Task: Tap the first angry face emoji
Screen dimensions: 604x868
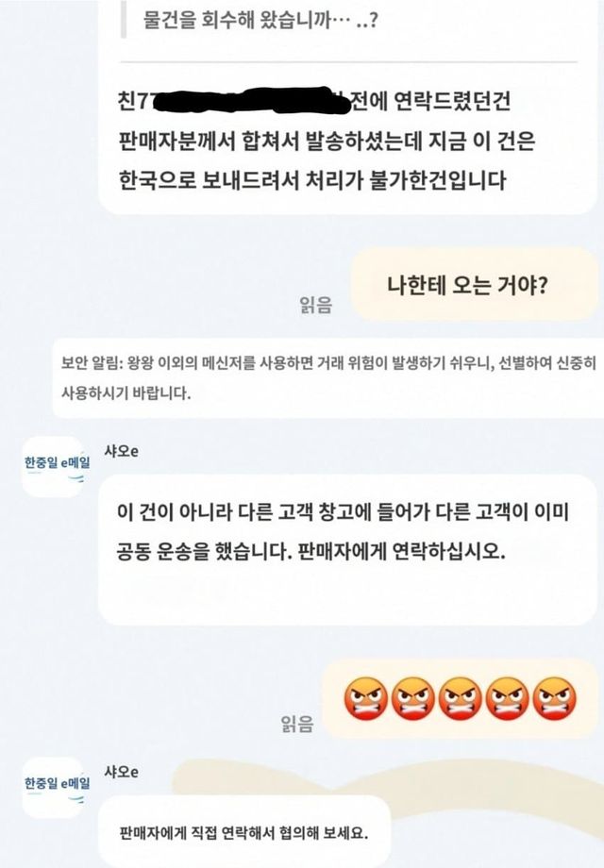Action: 365,698
